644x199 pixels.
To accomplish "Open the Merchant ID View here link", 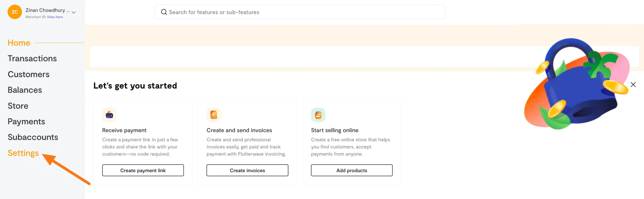I will coord(55,17).
